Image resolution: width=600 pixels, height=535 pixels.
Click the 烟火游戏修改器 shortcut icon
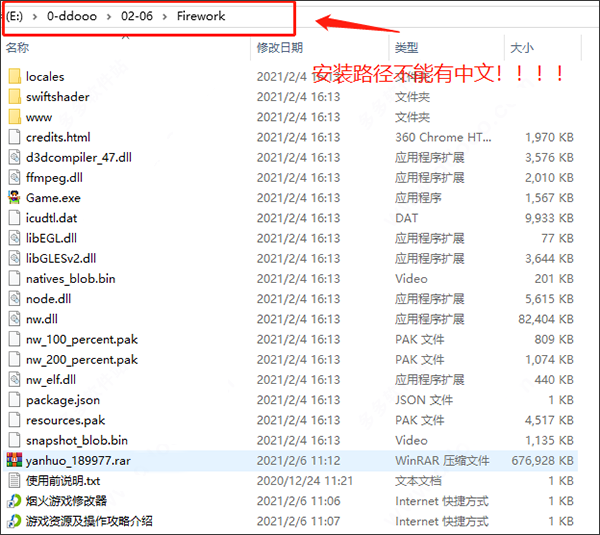14,500
